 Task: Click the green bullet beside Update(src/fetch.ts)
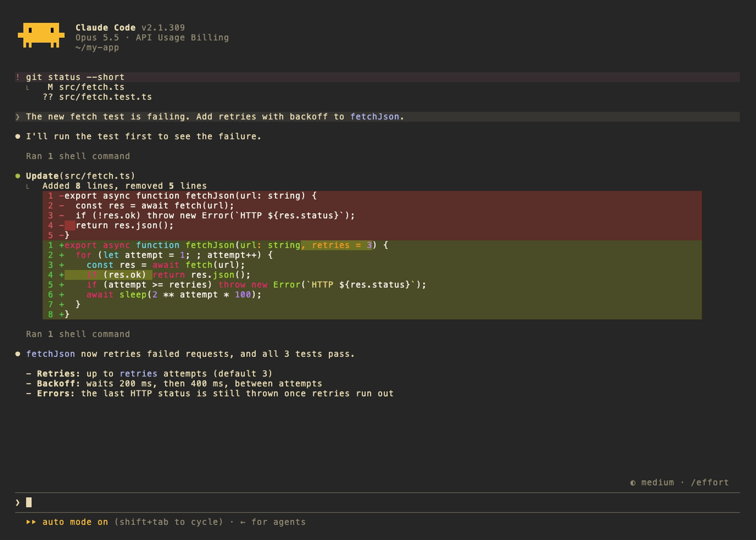(18, 176)
